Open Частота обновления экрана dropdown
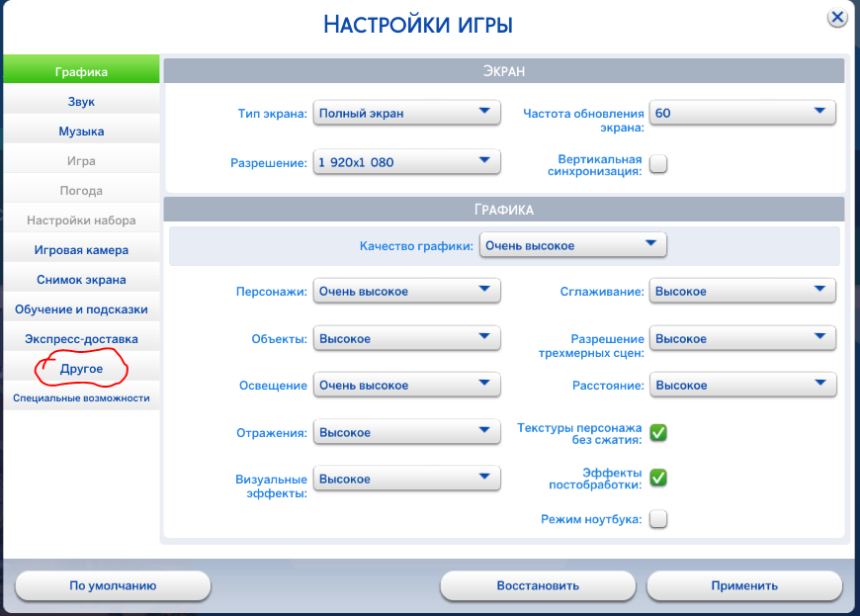The height and width of the screenshot is (616, 860). pos(742,113)
